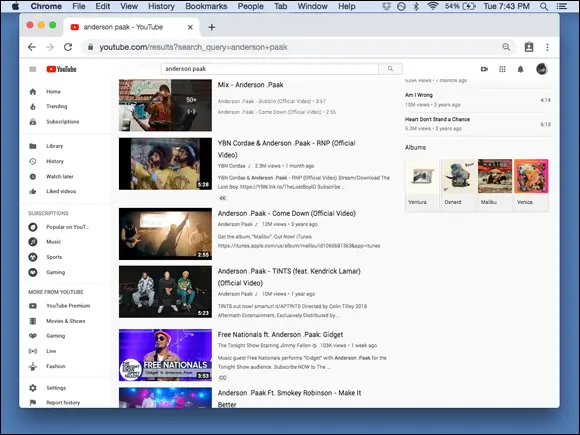
Task: Click the address bar zoom magnifier icon
Action: click(x=506, y=47)
